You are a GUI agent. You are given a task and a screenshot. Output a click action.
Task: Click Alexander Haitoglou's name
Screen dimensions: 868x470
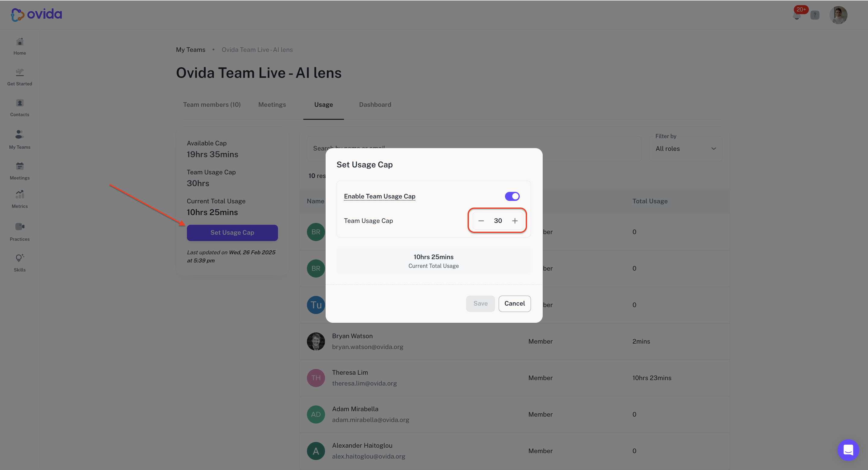coord(362,445)
